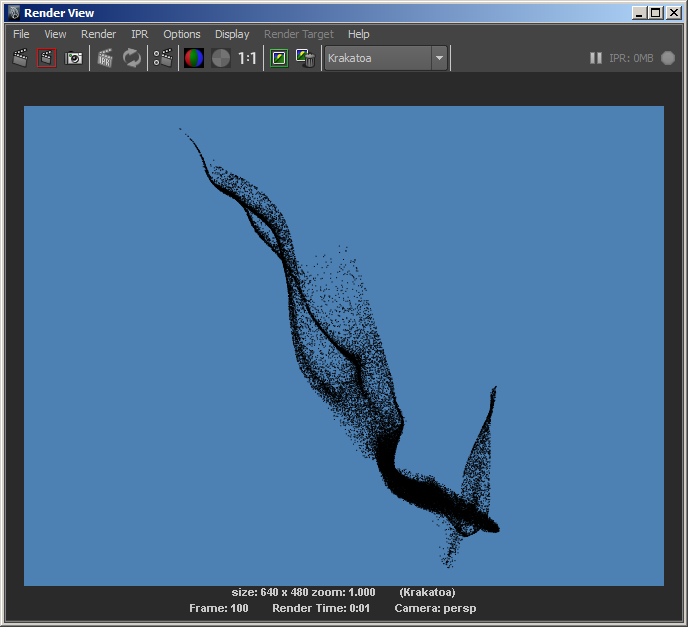Pause the IPR tuning

596,58
